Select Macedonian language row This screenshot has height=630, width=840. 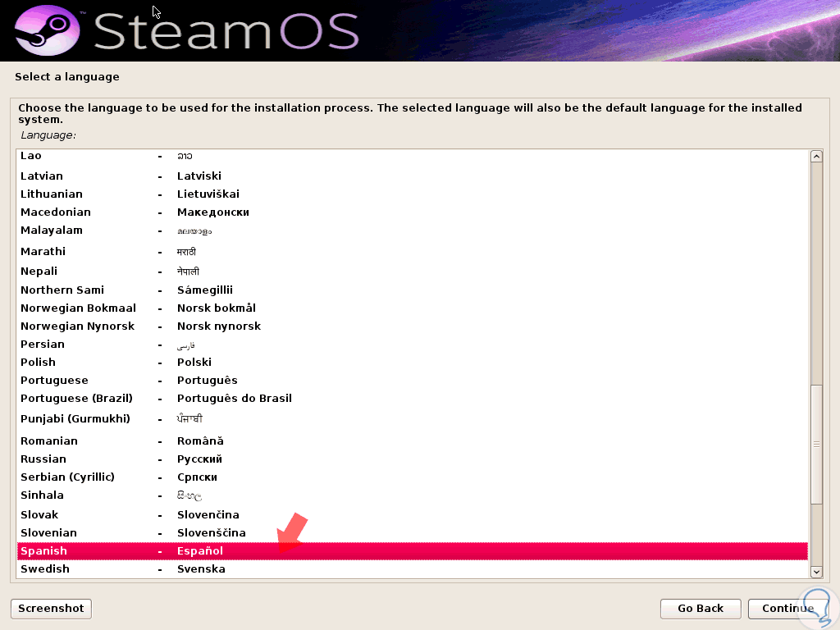tap(412, 212)
